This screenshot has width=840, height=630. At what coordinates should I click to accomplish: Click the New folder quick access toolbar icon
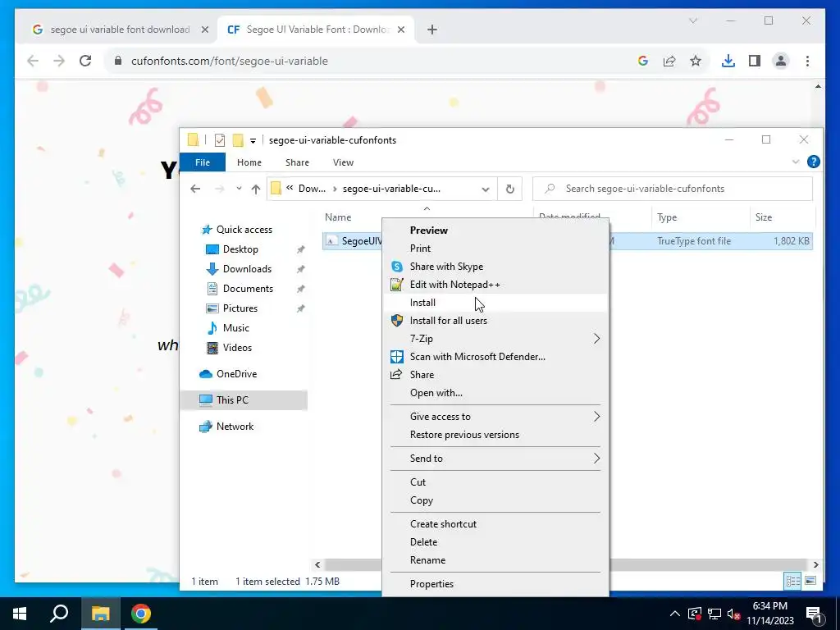click(237, 140)
